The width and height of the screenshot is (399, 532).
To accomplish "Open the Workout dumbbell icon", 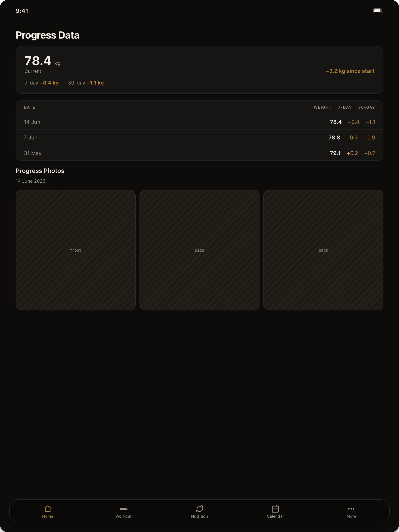I will (x=124, y=509).
